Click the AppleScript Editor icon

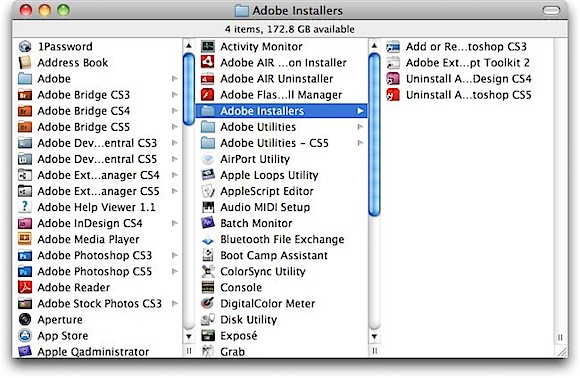[208, 191]
